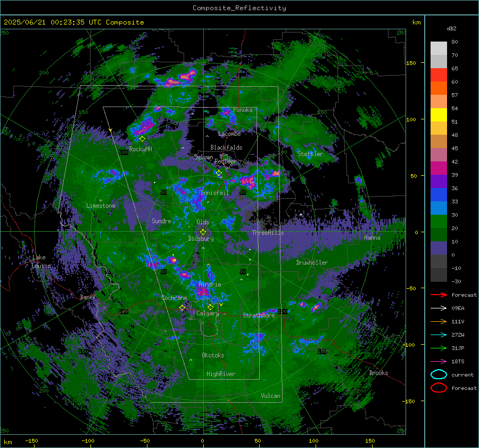Select the green 31JP arrow in legend

439,348
